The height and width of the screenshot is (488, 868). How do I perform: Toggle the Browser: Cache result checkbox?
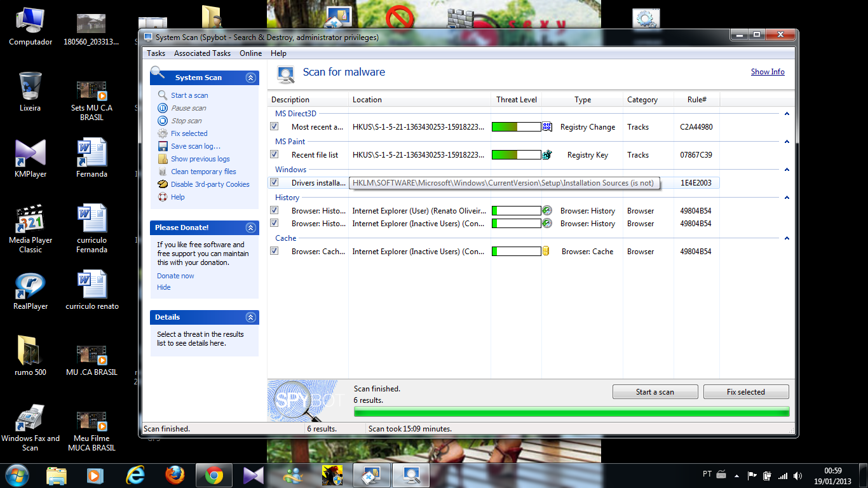(x=275, y=251)
